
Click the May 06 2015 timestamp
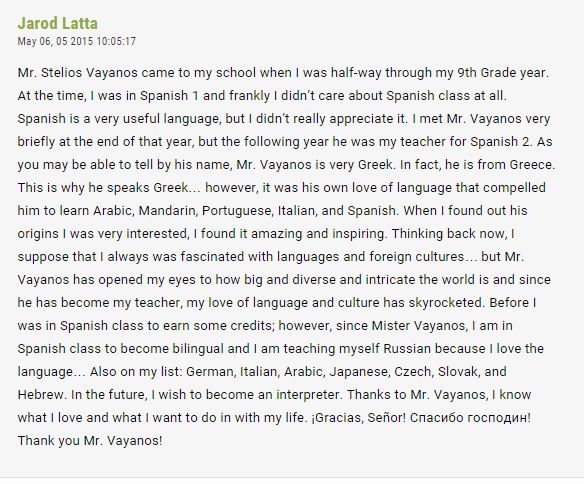click(x=77, y=41)
